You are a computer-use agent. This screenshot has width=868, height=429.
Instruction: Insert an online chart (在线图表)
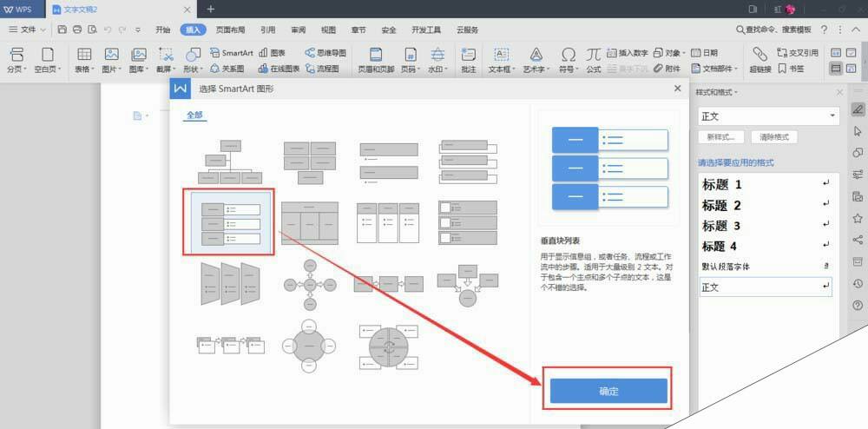[279, 69]
